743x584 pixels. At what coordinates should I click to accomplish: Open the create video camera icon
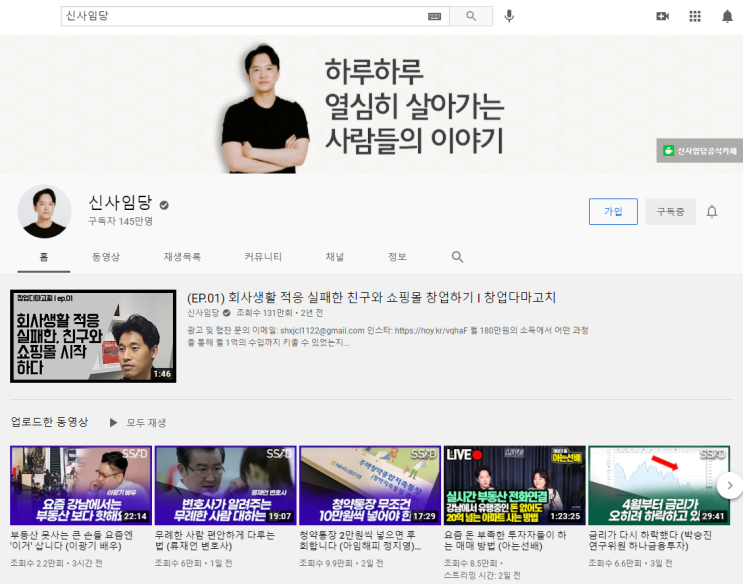pos(662,17)
